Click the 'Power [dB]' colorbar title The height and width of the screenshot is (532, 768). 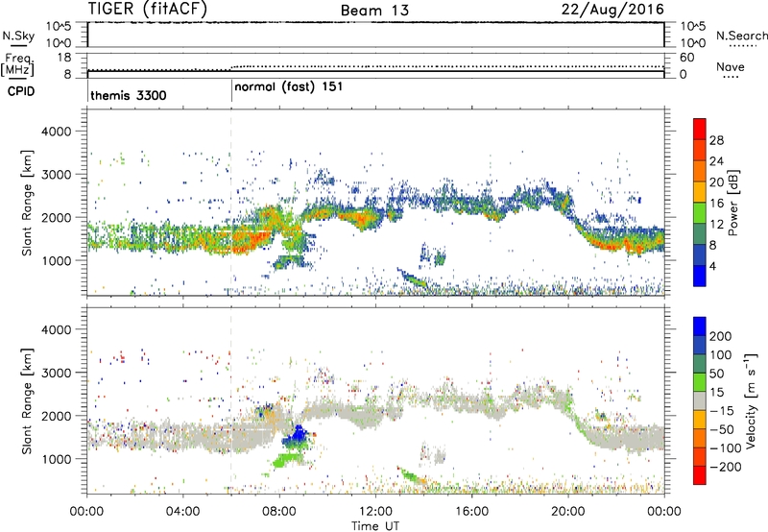point(733,203)
